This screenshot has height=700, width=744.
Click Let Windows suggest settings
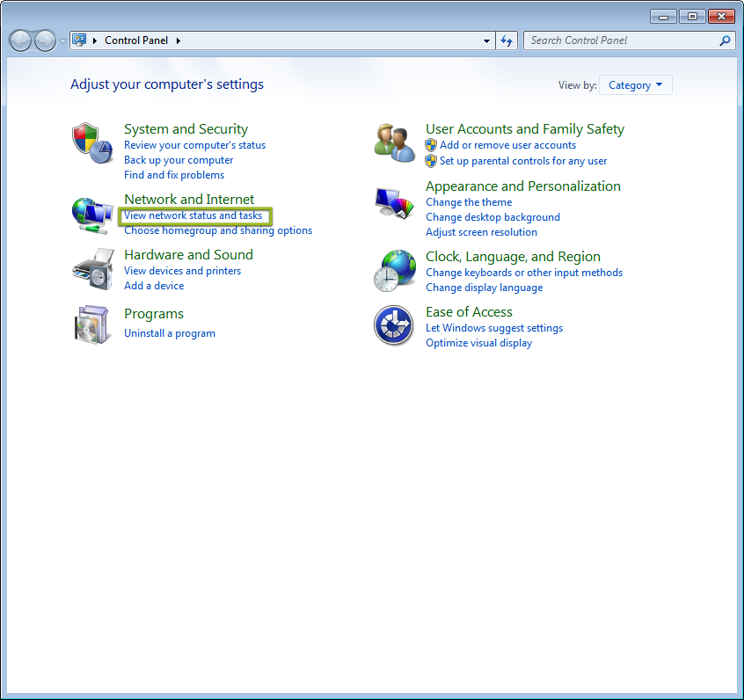(x=494, y=328)
